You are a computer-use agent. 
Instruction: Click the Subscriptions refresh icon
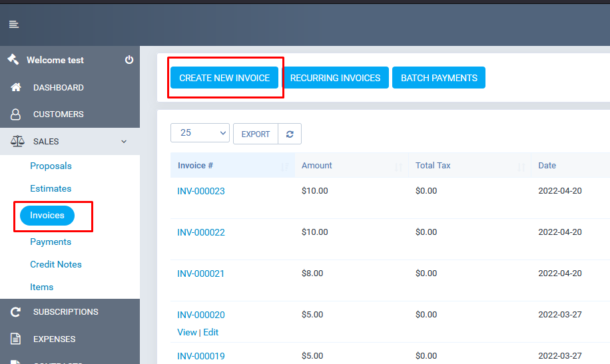point(16,311)
